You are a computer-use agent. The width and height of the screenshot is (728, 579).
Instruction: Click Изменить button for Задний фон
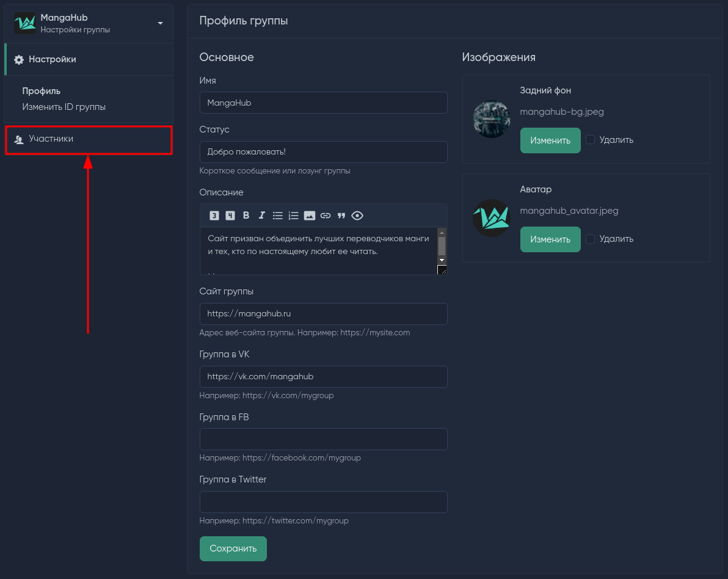pos(550,140)
